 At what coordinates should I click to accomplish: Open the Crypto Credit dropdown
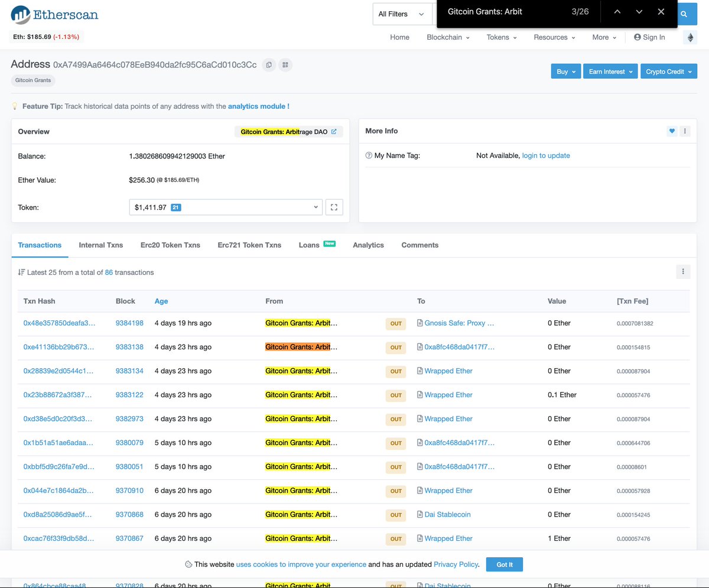click(668, 72)
